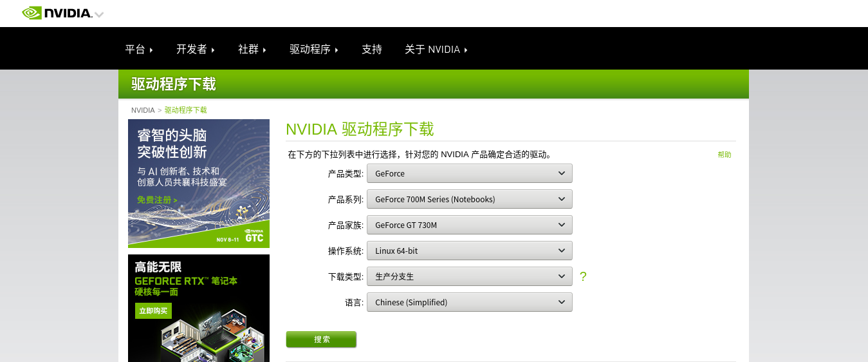Click the NVIDIA logo in the header

click(57, 13)
